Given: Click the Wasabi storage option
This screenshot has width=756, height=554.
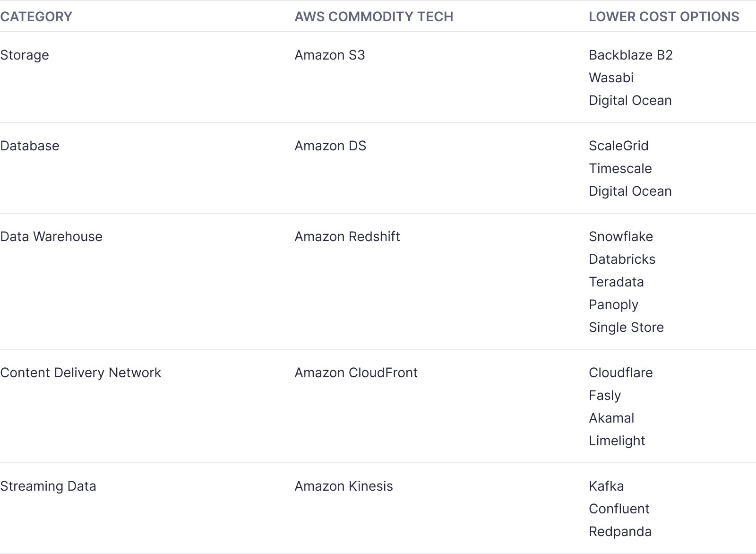Looking at the screenshot, I should pos(611,78).
